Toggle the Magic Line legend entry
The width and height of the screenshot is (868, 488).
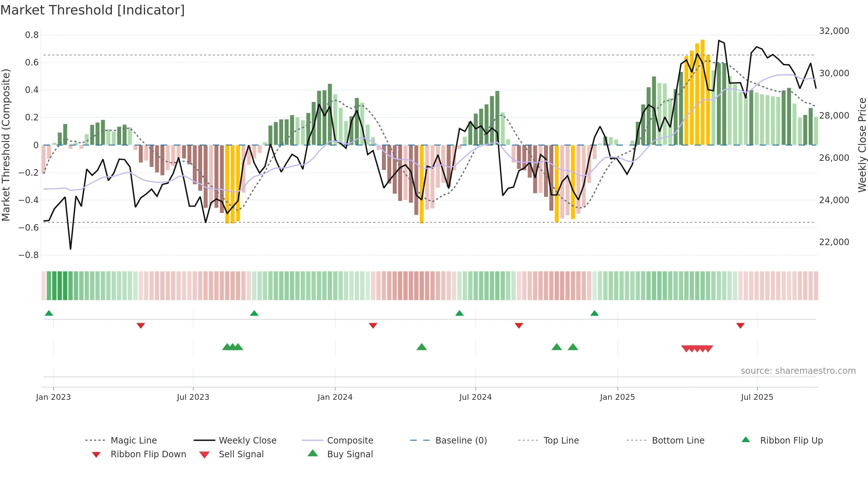(x=121, y=440)
